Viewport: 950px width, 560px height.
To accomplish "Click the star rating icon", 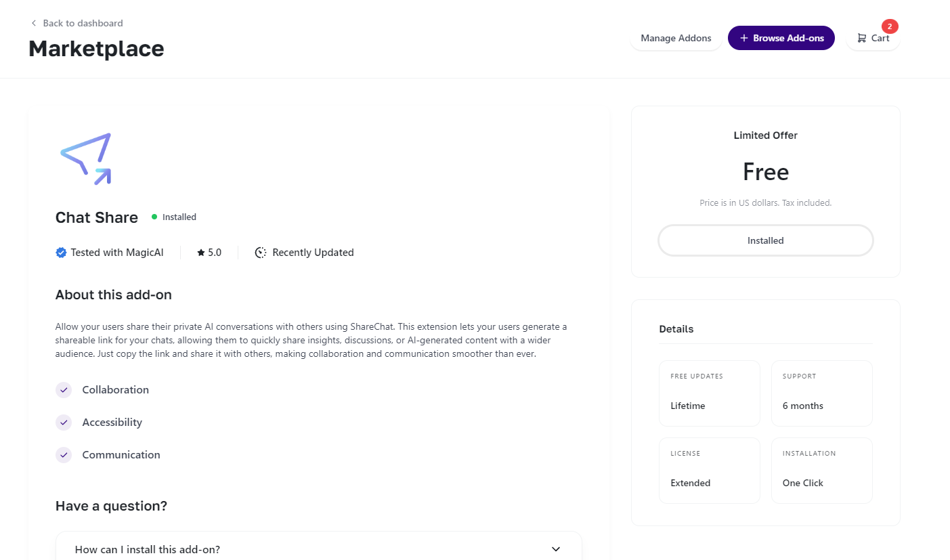I will point(201,253).
